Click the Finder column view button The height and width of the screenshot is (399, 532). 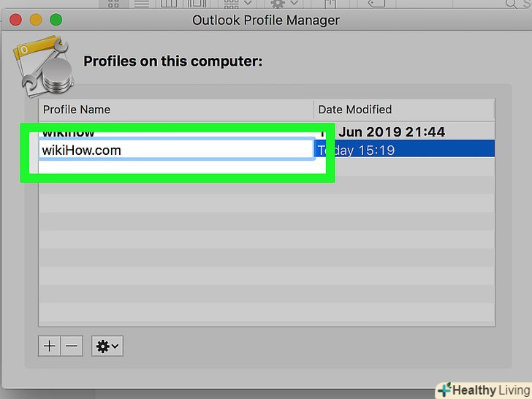[169, 4]
